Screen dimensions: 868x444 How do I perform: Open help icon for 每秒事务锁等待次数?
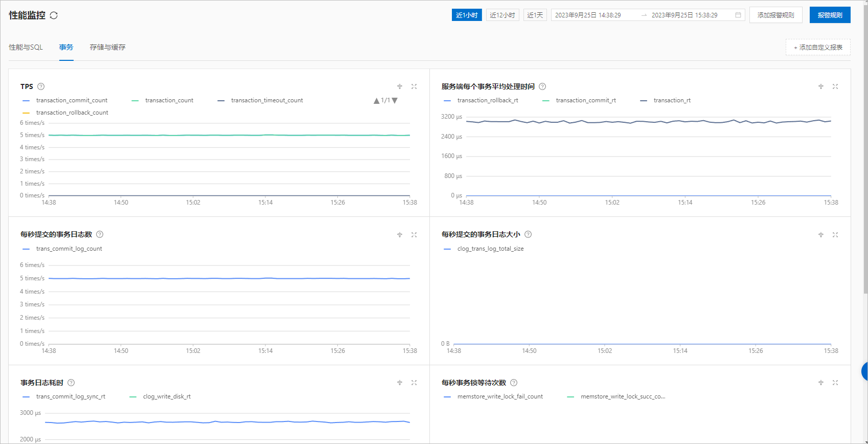pyautogui.click(x=514, y=383)
